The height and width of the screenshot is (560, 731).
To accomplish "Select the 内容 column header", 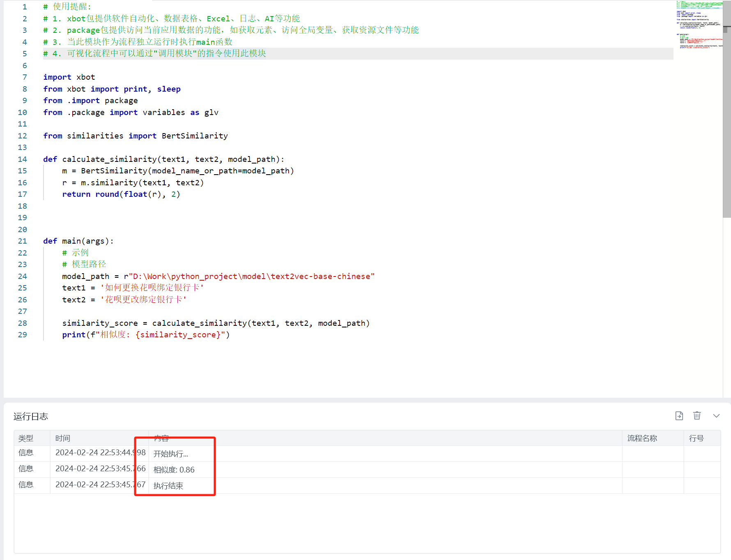I will click(161, 438).
